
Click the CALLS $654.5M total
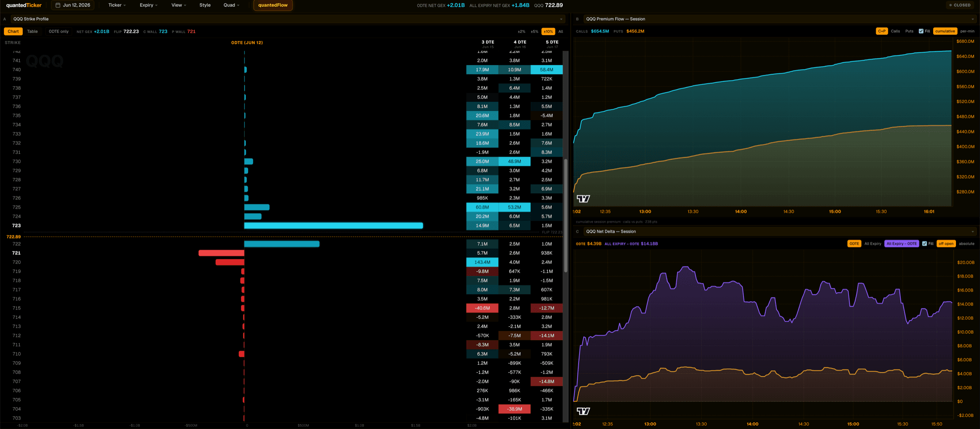pos(600,32)
